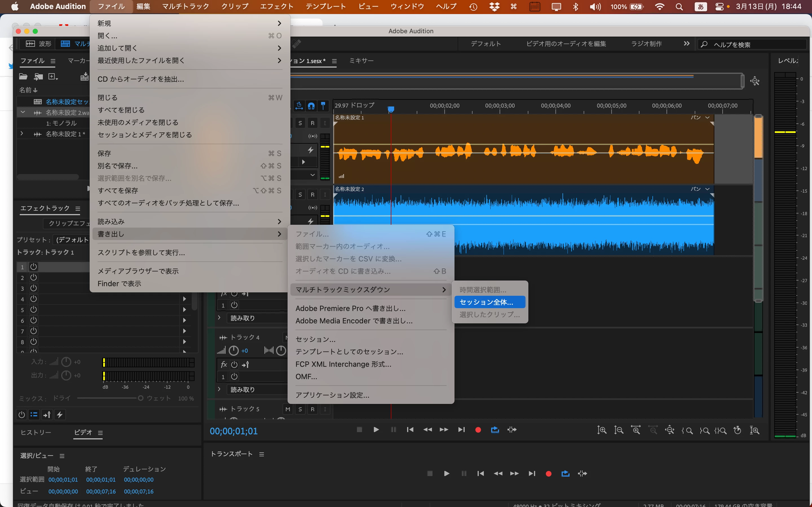Toggle loop playback in the editor transport
This screenshot has height=507, width=812.
click(x=495, y=430)
